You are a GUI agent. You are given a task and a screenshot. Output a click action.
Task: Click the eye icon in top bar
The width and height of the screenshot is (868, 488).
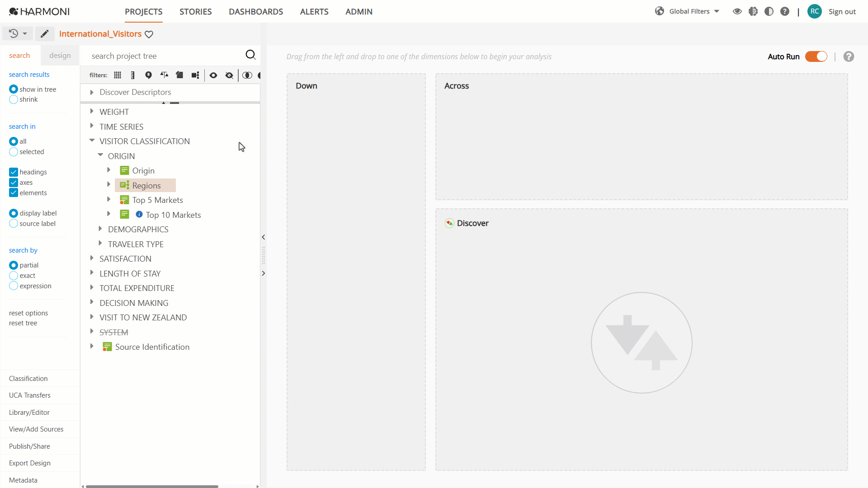tap(737, 11)
